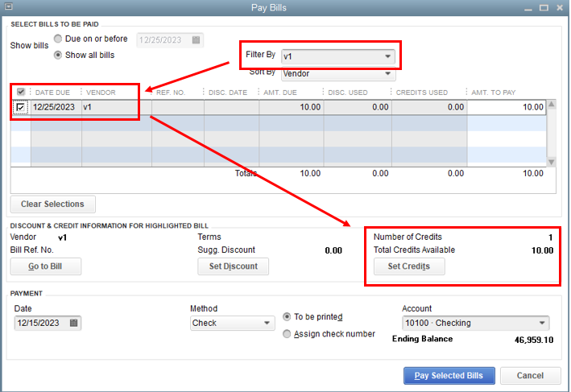Click the Set Credits button
Image resolution: width=571 pixels, height=392 pixels.
409,266
